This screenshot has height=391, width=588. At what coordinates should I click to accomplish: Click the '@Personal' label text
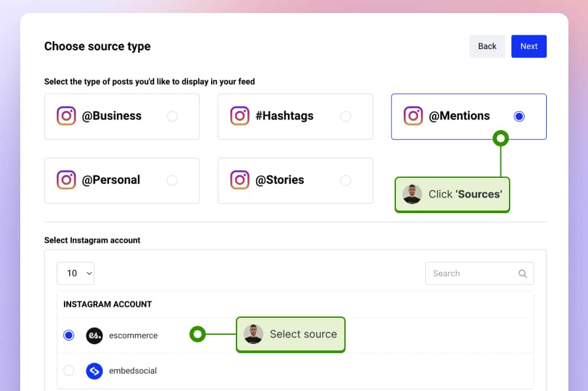click(x=111, y=180)
